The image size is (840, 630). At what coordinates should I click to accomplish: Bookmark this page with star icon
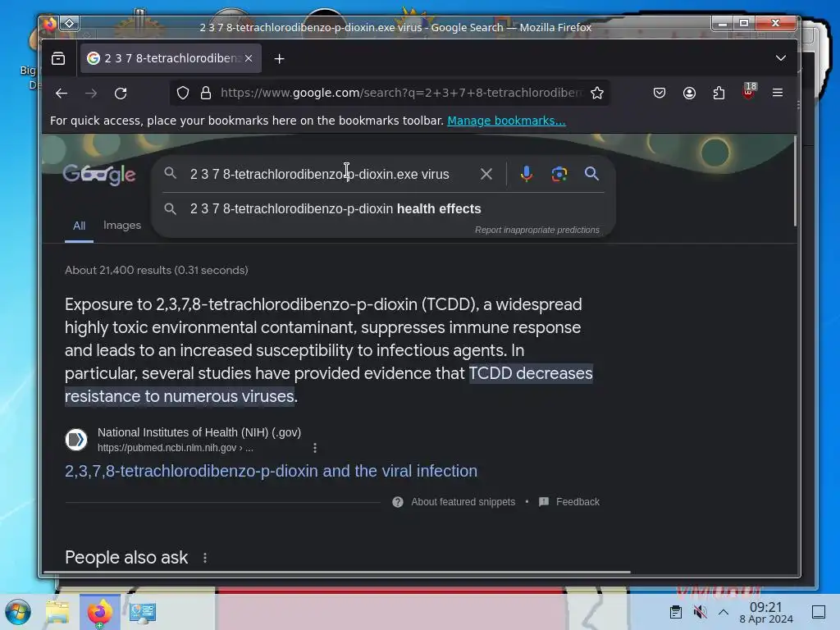pyautogui.click(x=597, y=93)
